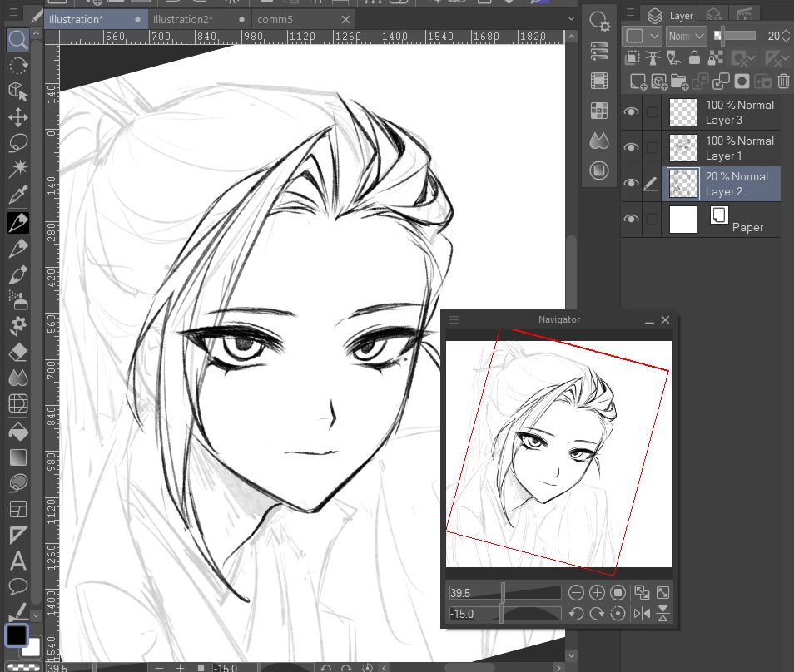Flip canvas horizontally in Navigator

coord(642,614)
